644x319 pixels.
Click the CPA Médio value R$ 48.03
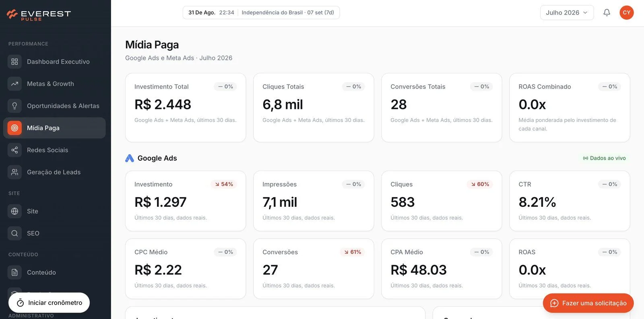[419, 270]
